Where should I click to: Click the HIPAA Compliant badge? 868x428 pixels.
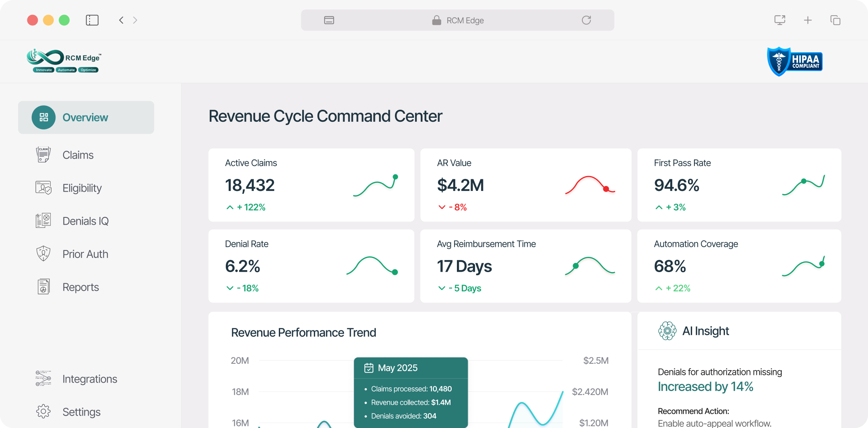coord(794,61)
